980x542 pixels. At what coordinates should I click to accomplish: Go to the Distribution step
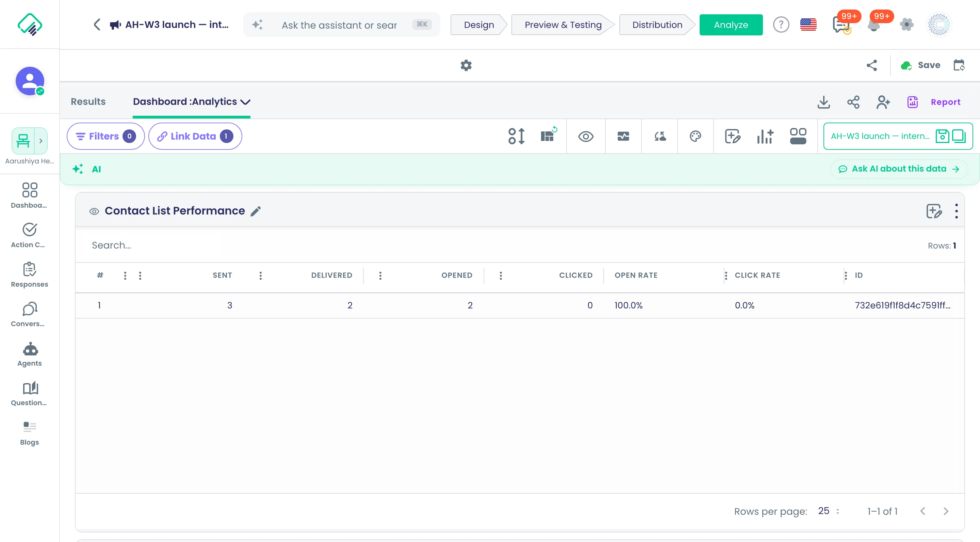click(x=657, y=25)
